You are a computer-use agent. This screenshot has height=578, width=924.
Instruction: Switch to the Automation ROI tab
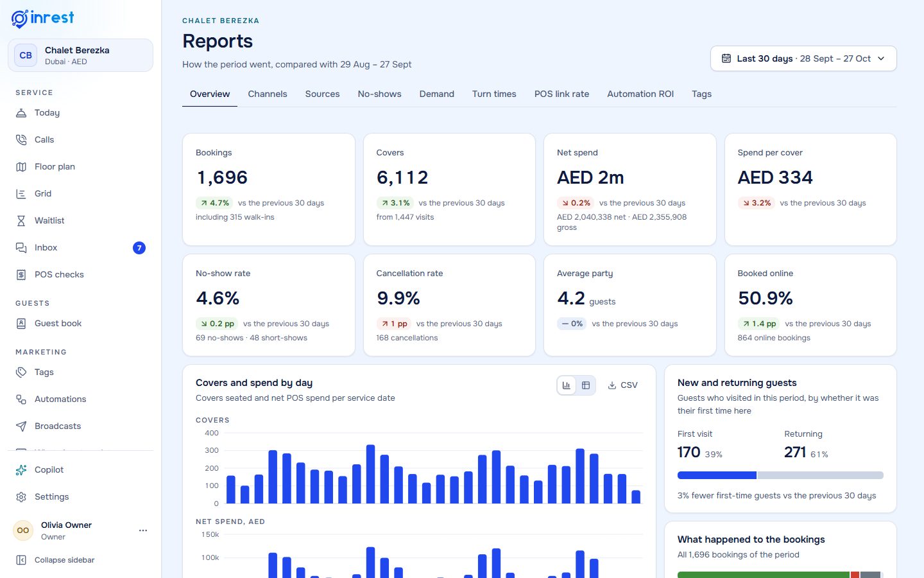click(640, 94)
